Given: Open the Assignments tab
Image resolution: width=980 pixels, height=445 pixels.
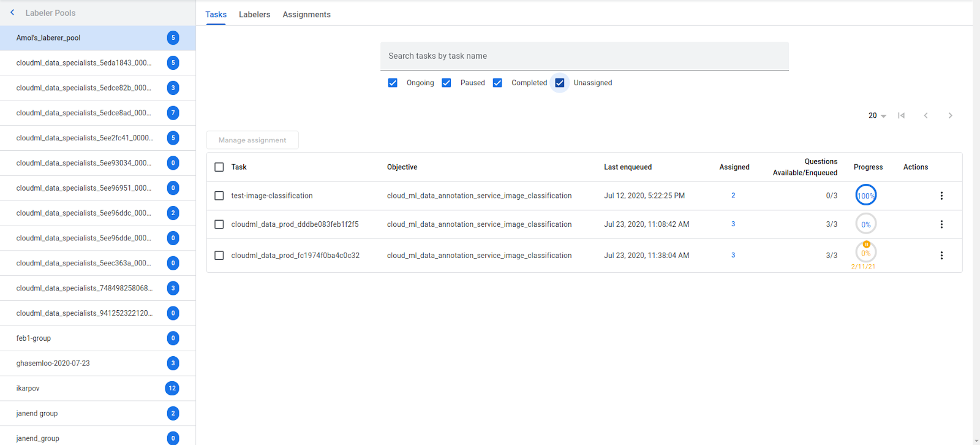Looking at the screenshot, I should (x=306, y=14).
